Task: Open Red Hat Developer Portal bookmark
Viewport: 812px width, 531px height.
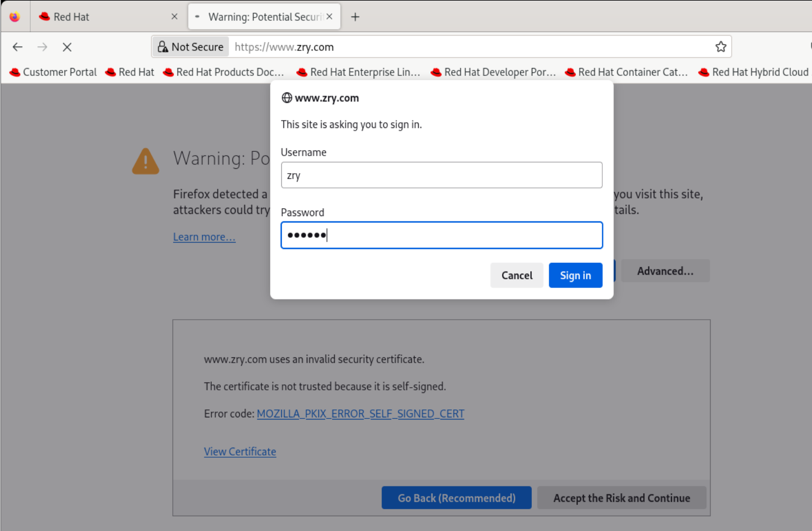Action: click(494, 72)
